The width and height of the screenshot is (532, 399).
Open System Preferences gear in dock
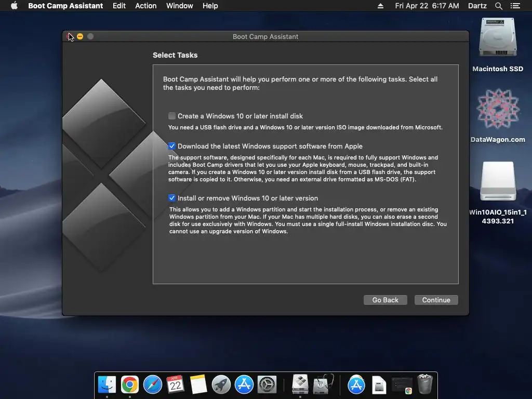tap(267, 384)
